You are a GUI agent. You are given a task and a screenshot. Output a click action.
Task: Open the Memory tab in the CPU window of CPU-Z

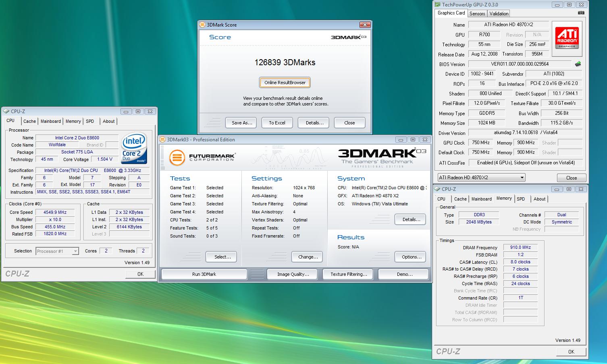click(x=73, y=121)
